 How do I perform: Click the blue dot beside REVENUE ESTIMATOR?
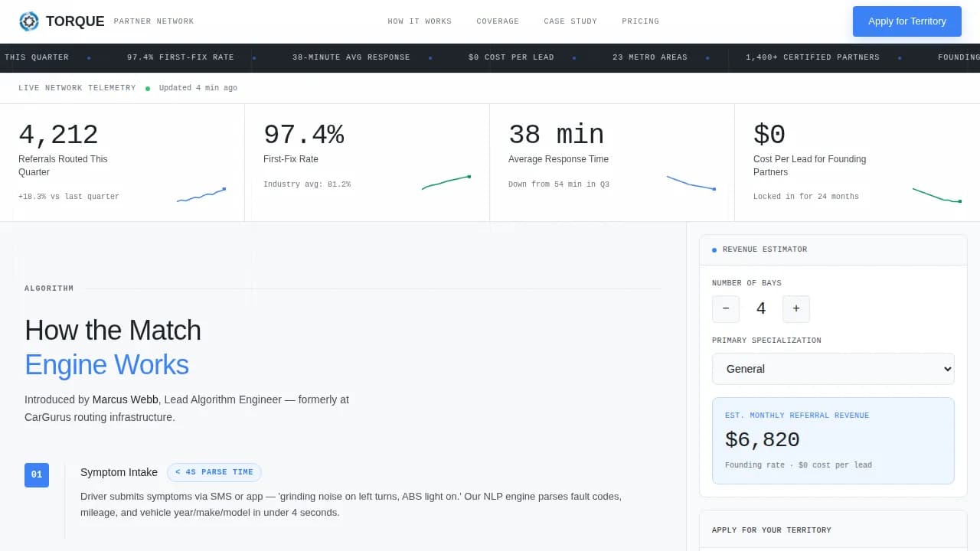coord(714,249)
